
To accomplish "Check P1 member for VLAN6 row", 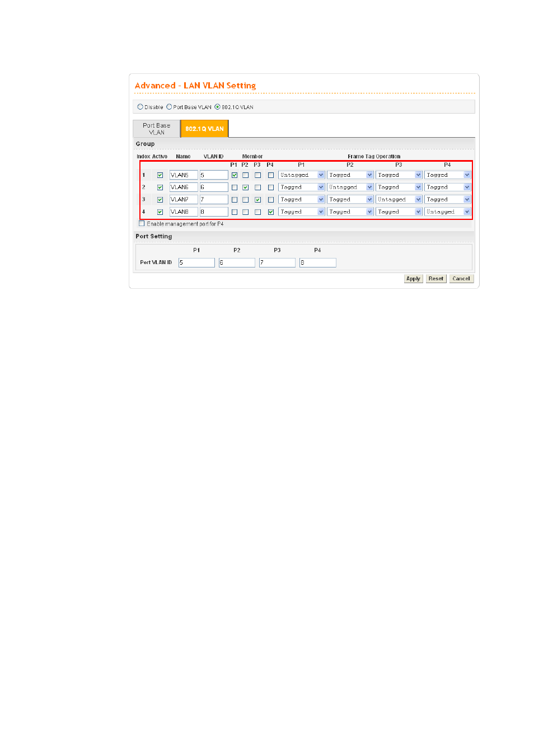I will point(235,187).
